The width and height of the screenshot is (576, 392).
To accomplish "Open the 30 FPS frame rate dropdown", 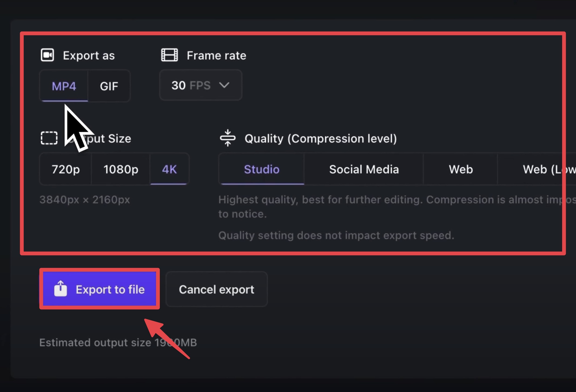I will [x=201, y=85].
